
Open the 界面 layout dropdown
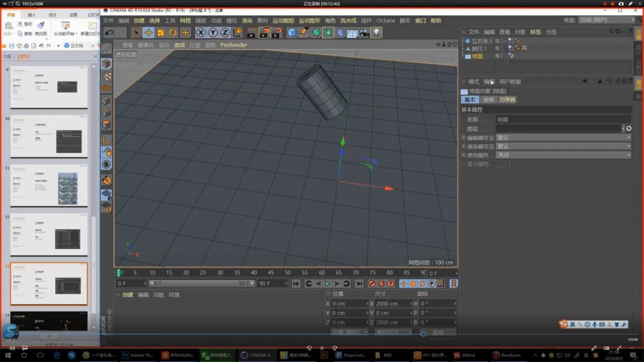point(607,19)
